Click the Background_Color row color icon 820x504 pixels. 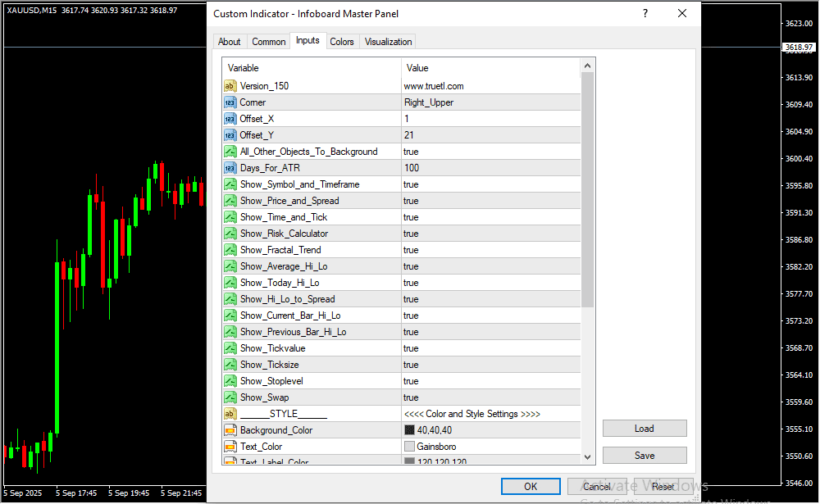230,430
